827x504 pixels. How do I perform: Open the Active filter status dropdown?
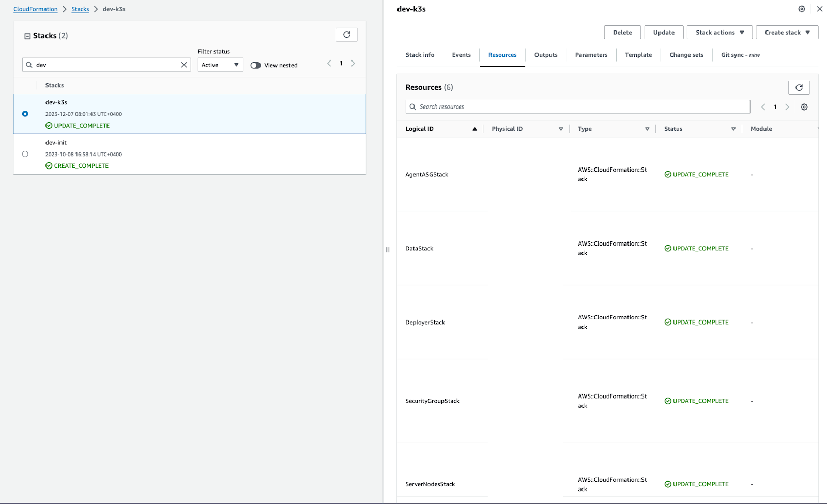[x=220, y=65]
